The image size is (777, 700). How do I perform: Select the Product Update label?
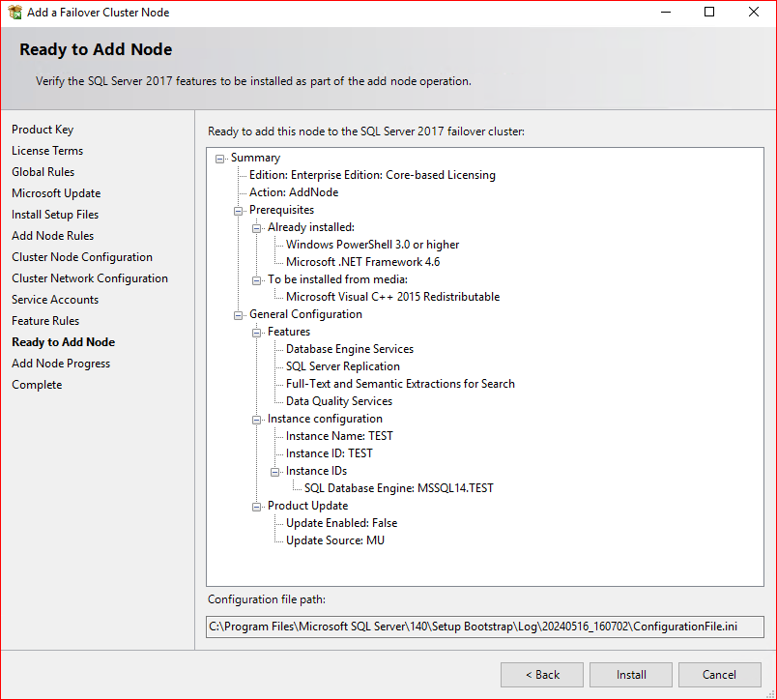pos(307,506)
